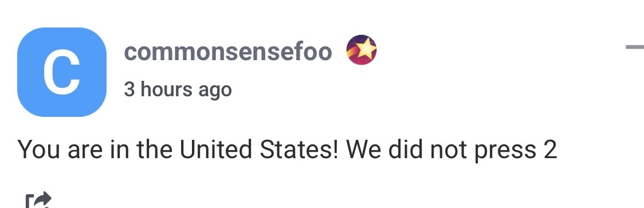Click the share arrow icon below the comment
Screen dimensions: 644x208
38,200
